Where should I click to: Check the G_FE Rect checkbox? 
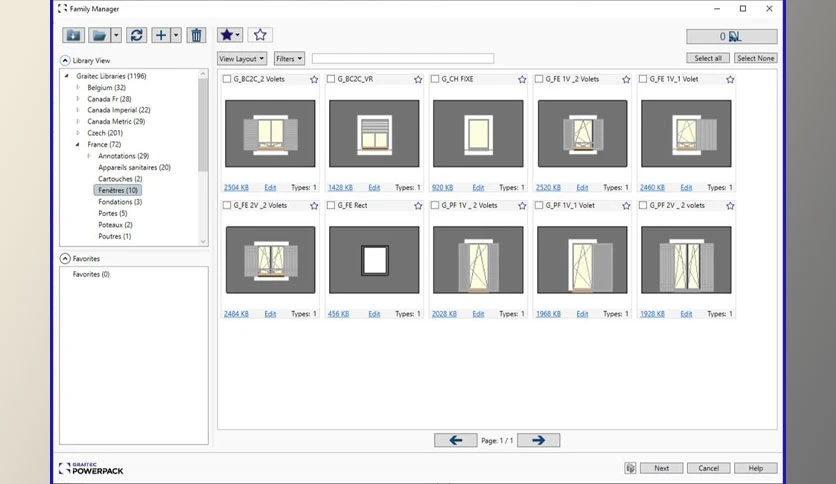(x=331, y=205)
